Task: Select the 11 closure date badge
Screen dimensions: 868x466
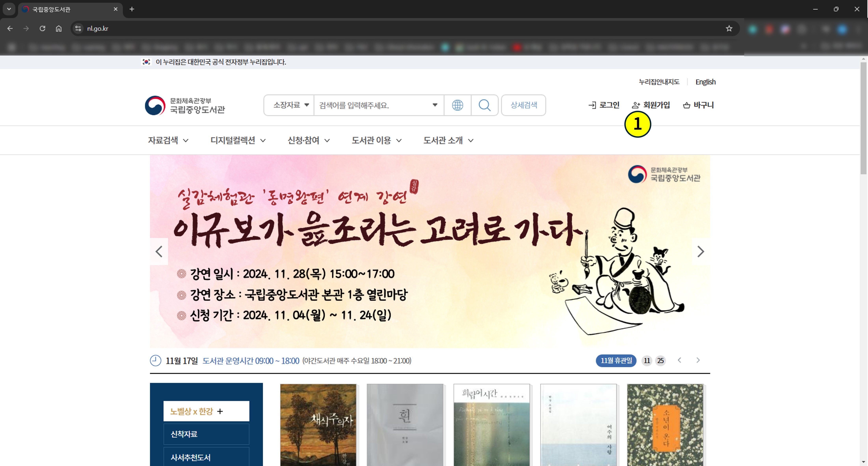Action: click(647, 360)
